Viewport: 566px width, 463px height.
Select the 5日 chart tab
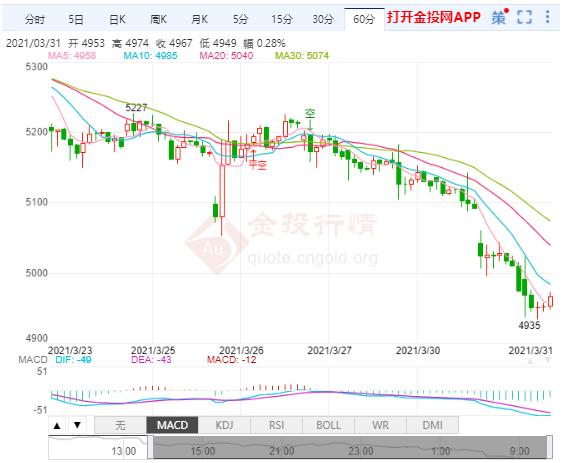(x=76, y=19)
